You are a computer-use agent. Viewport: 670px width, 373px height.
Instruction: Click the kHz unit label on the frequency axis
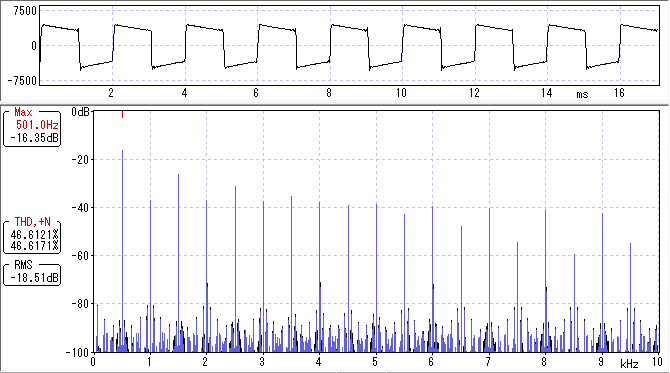[629, 364]
